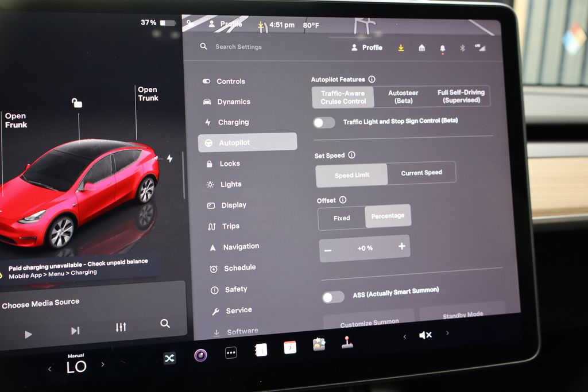The width and height of the screenshot is (588, 392).
Task: Toggle ASS (Actually Smart Summon) on
Action: 332,297
